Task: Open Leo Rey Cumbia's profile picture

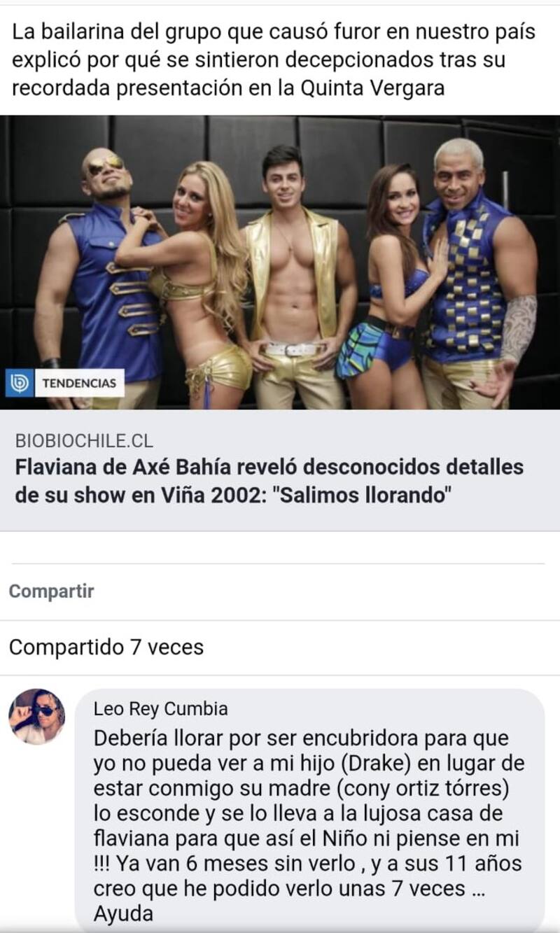Action: click(x=36, y=717)
